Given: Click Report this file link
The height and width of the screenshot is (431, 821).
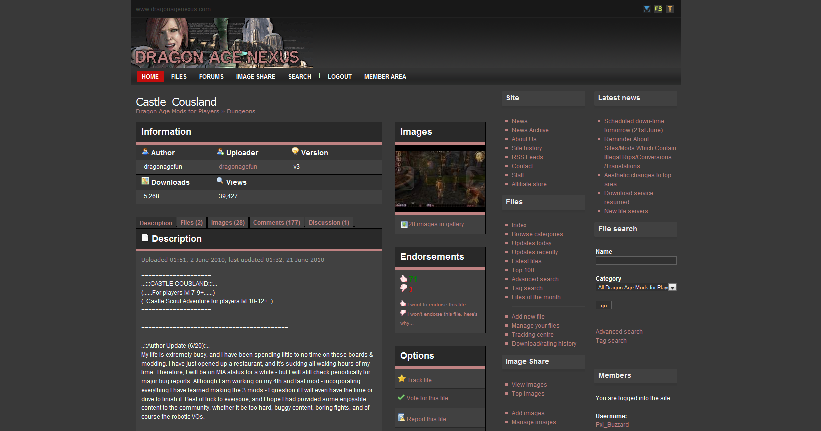Looking at the screenshot, I should coord(427,419).
